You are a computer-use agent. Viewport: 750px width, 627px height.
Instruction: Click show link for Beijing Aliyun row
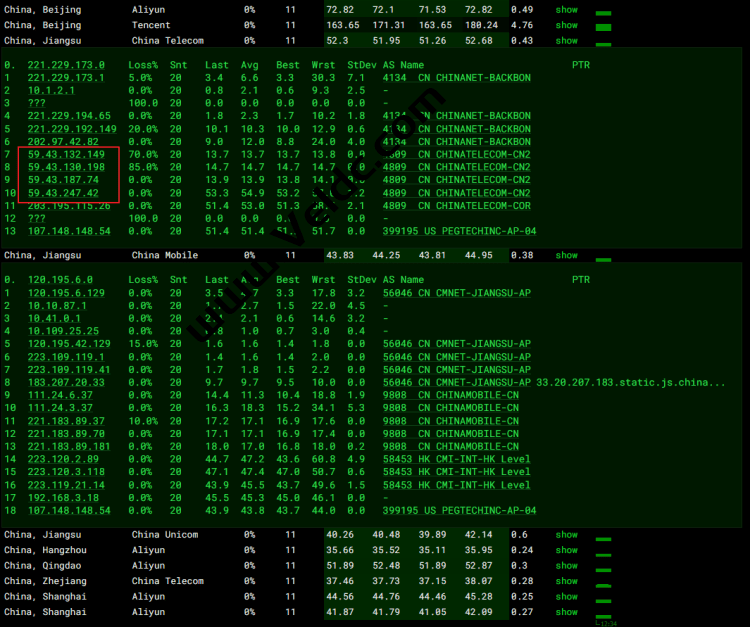[566, 9]
